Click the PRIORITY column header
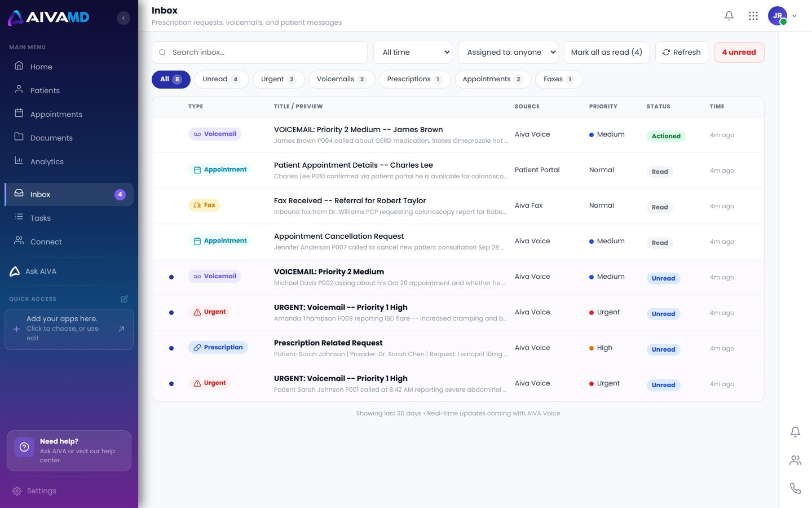812x508 pixels. [x=603, y=107]
